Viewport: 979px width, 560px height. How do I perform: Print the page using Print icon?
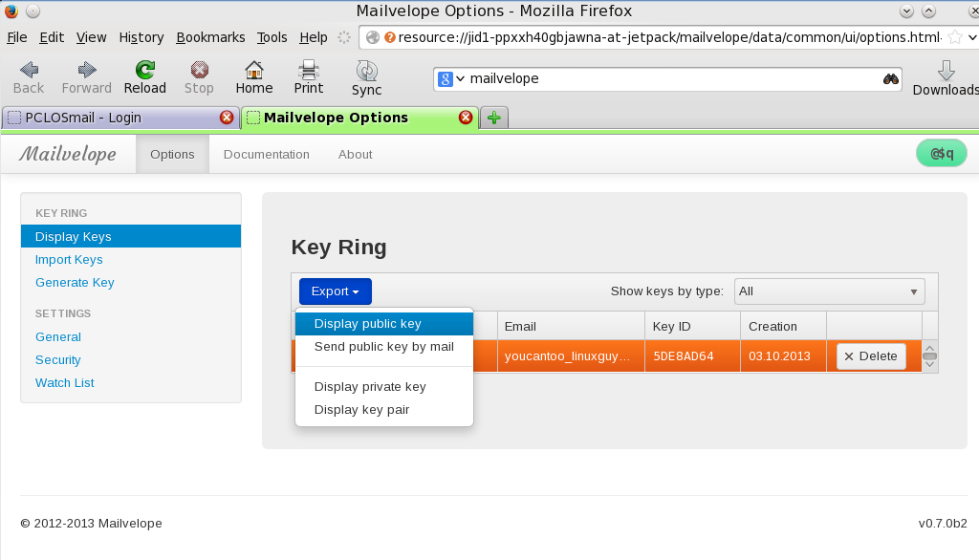coord(309,70)
